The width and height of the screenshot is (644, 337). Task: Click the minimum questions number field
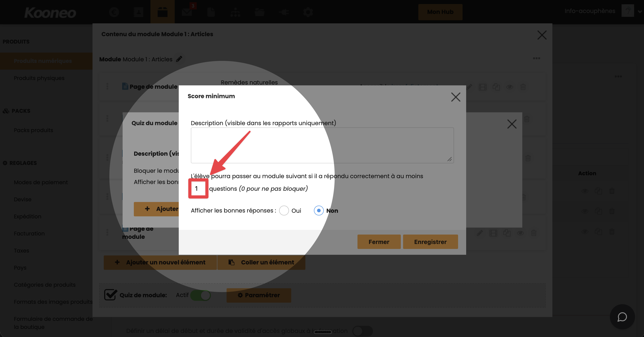click(x=198, y=188)
